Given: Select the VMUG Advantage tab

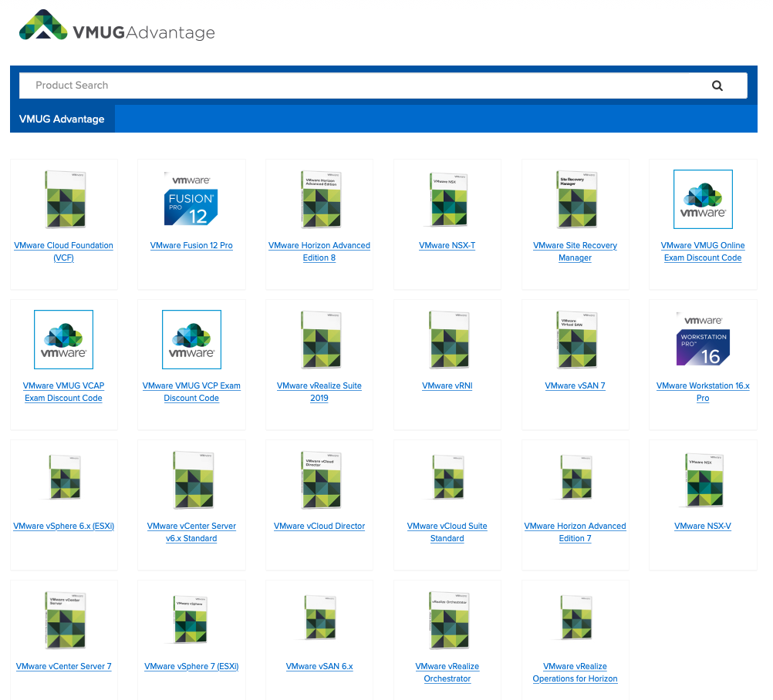Looking at the screenshot, I should [62, 119].
